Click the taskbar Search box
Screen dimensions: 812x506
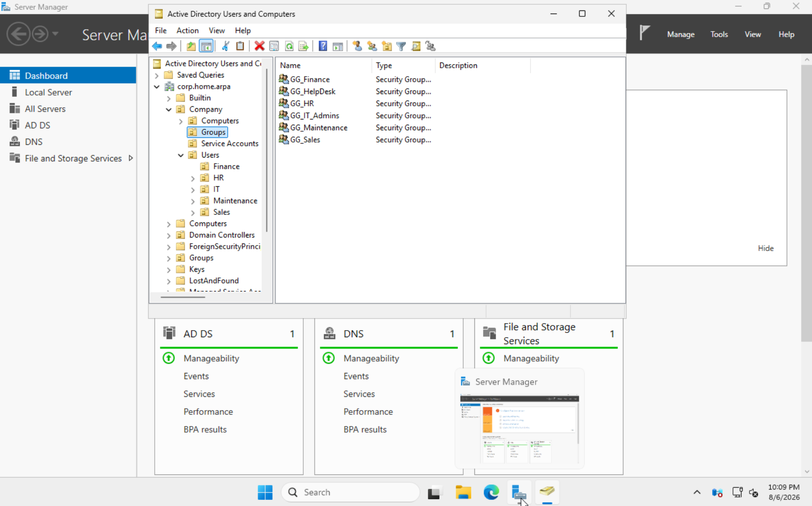pyautogui.click(x=350, y=492)
